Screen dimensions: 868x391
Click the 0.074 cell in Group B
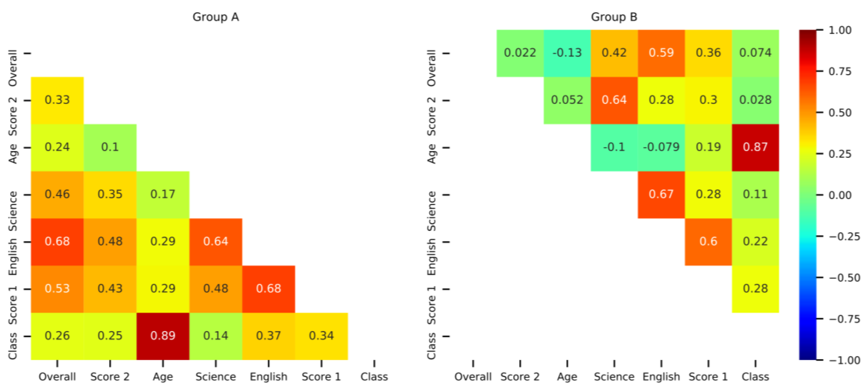pos(755,53)
